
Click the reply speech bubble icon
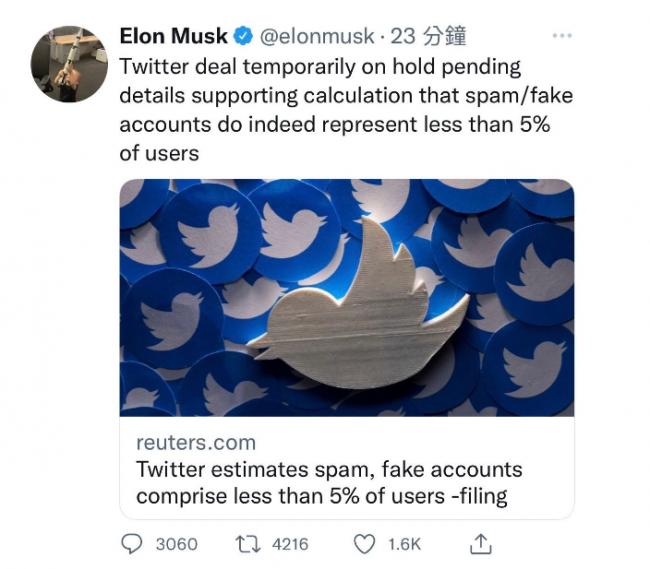[133, 543]
